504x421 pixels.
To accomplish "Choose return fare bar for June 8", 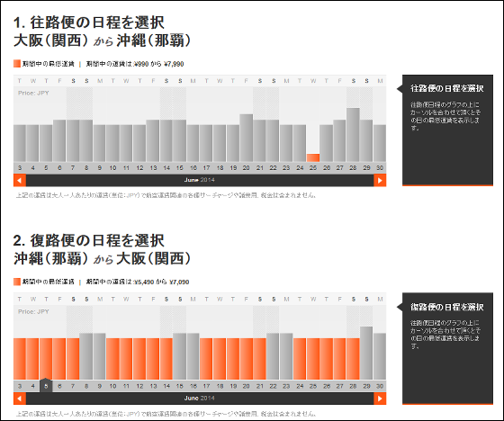I will (x=86, y=356).
